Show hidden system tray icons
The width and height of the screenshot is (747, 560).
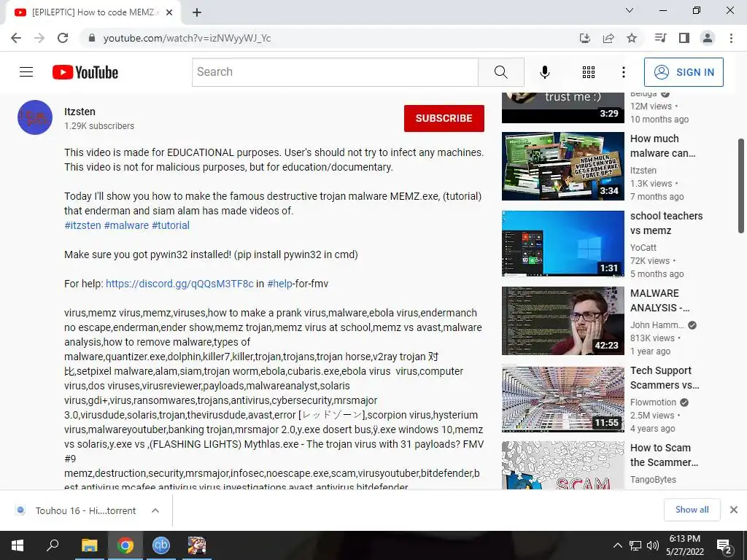617,545
